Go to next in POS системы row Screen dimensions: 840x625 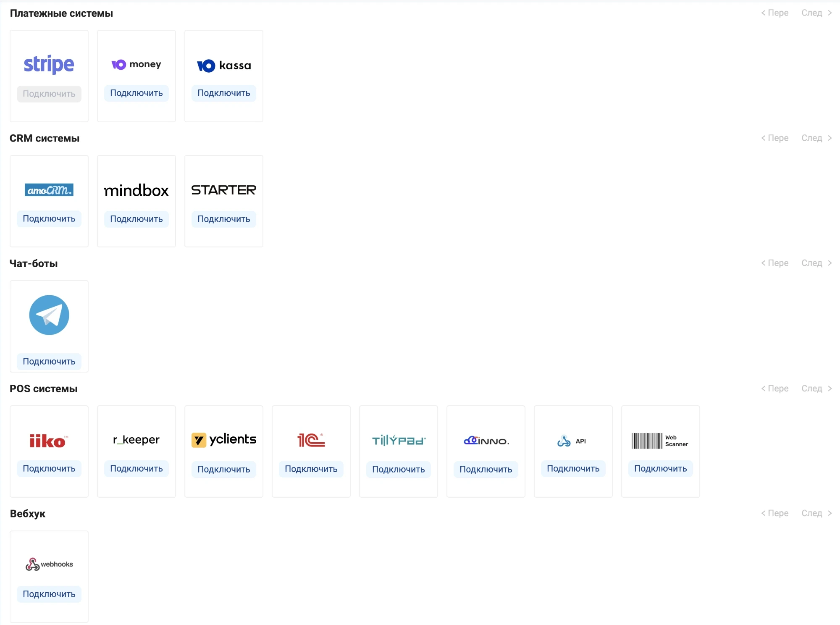816,388
